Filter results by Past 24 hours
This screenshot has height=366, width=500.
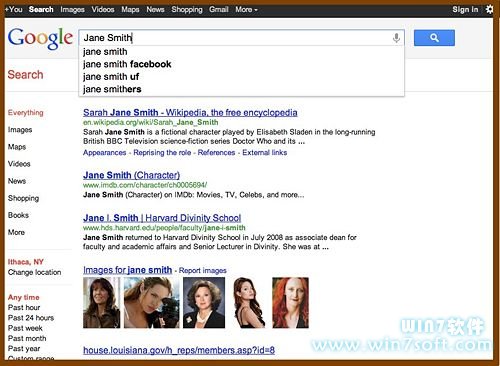pos(31,318)
